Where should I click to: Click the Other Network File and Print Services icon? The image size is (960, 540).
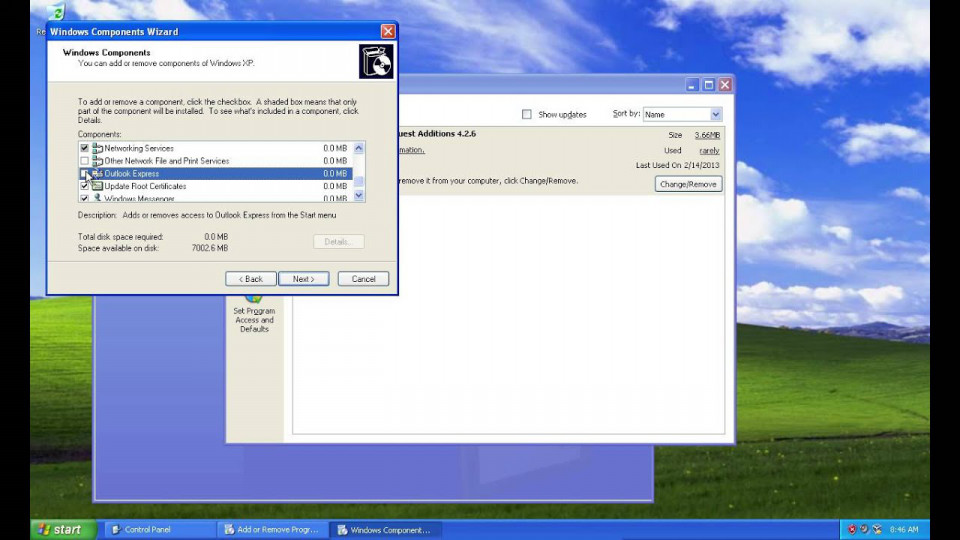pyautogui.click(x=97, y=161)
